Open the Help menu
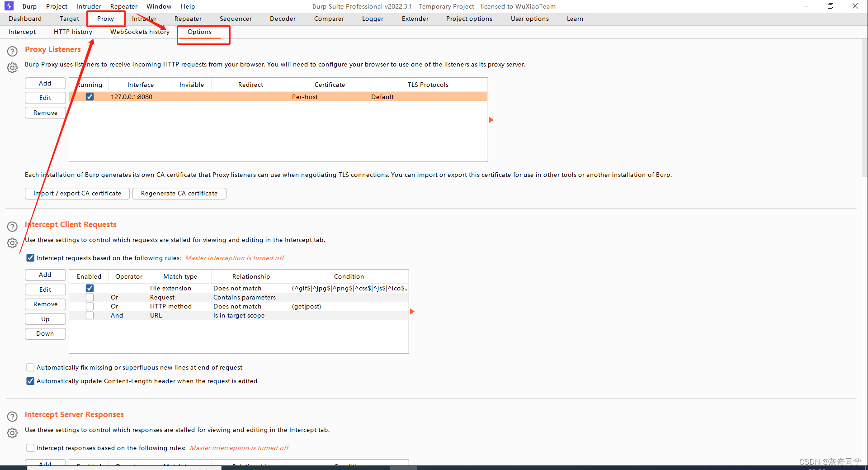 188,6
